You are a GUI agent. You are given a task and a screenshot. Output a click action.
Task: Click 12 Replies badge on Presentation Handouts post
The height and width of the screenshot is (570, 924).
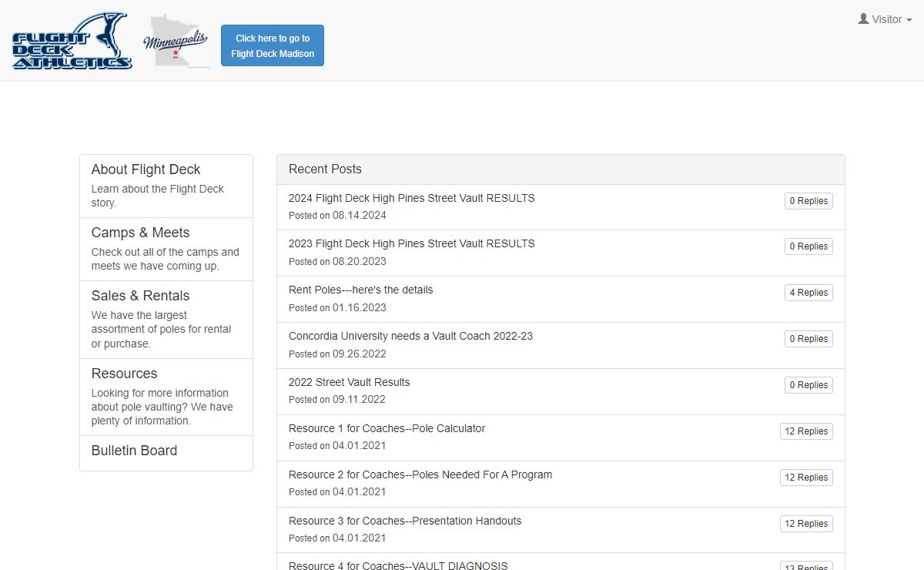[806, 524]
